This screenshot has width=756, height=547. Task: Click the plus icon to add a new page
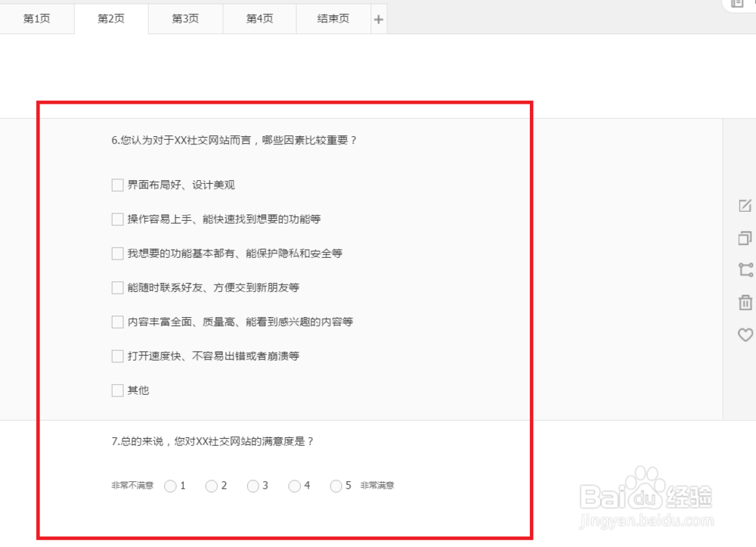point(378,19)
